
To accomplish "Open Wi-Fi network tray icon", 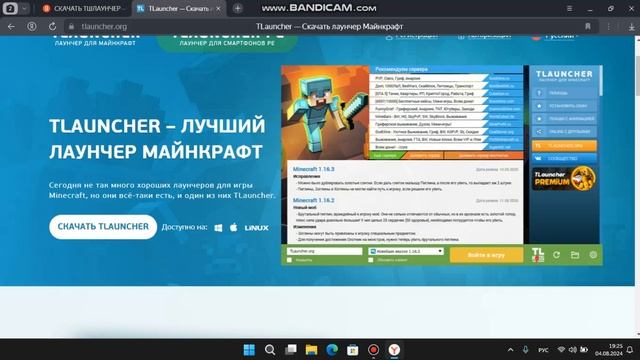I will click(x=562, y=350).
